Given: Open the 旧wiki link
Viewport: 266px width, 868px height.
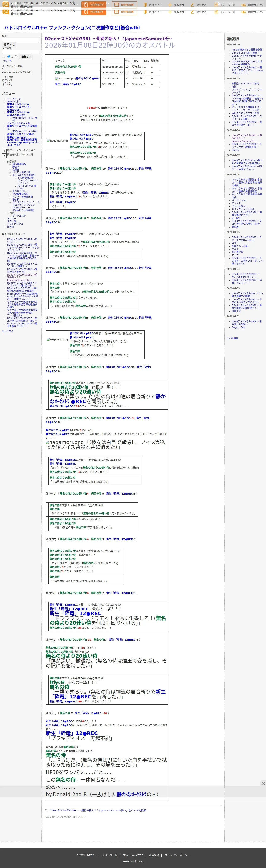Looking at the screenshot, I should tap(11, 227).
